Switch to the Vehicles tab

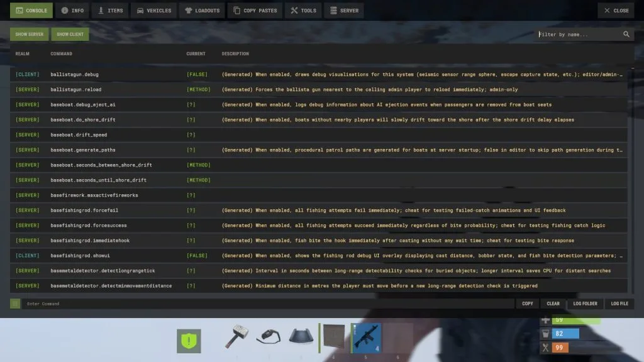pyautogui.click(x=153, y=11)
